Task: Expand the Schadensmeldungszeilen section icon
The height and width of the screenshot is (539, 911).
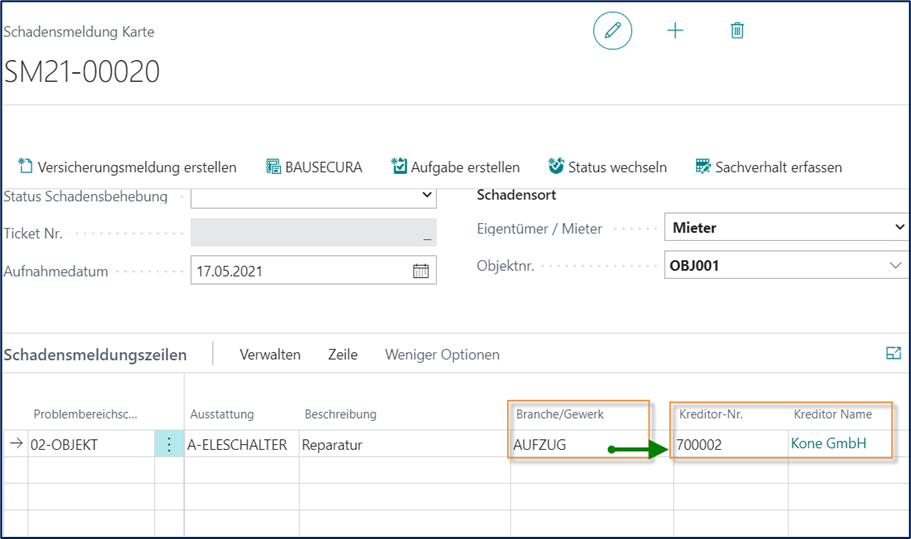Action: pyautogui.click(x=893, y=353)
